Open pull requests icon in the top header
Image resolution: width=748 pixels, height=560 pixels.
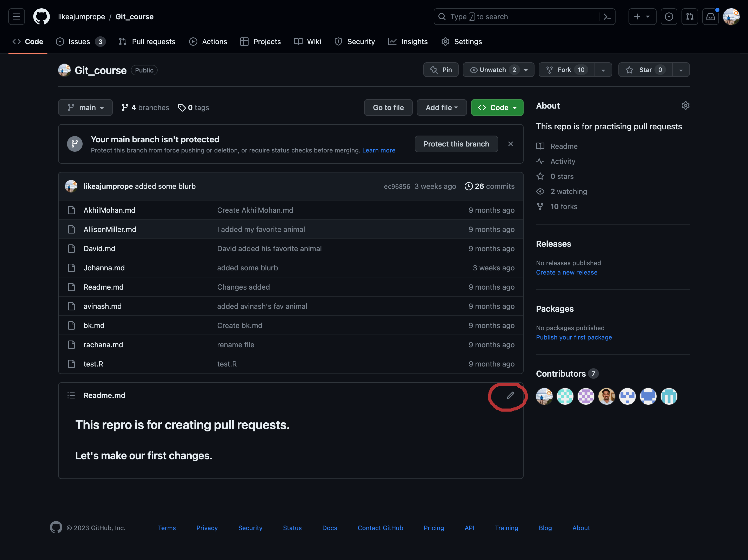(x=690, y=17)
